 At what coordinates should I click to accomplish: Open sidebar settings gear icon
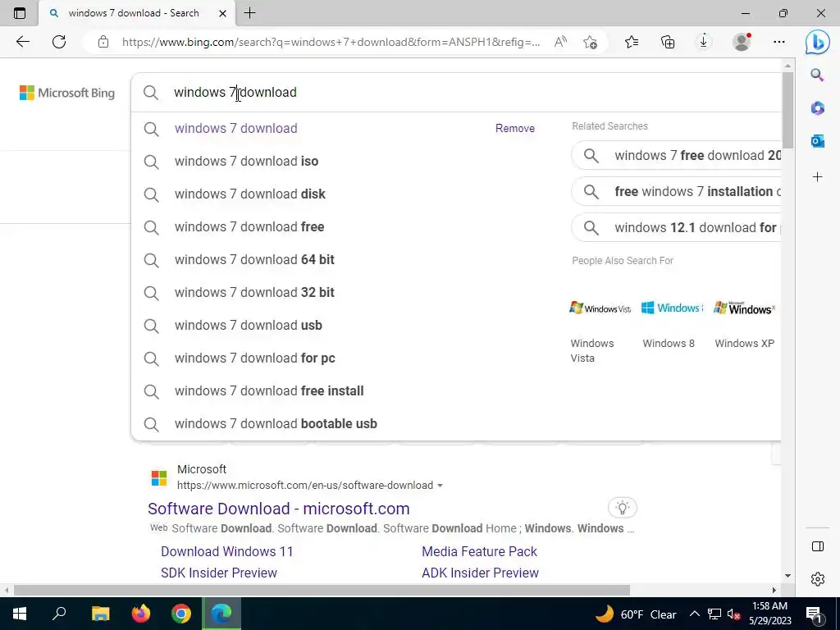(818, 579)
